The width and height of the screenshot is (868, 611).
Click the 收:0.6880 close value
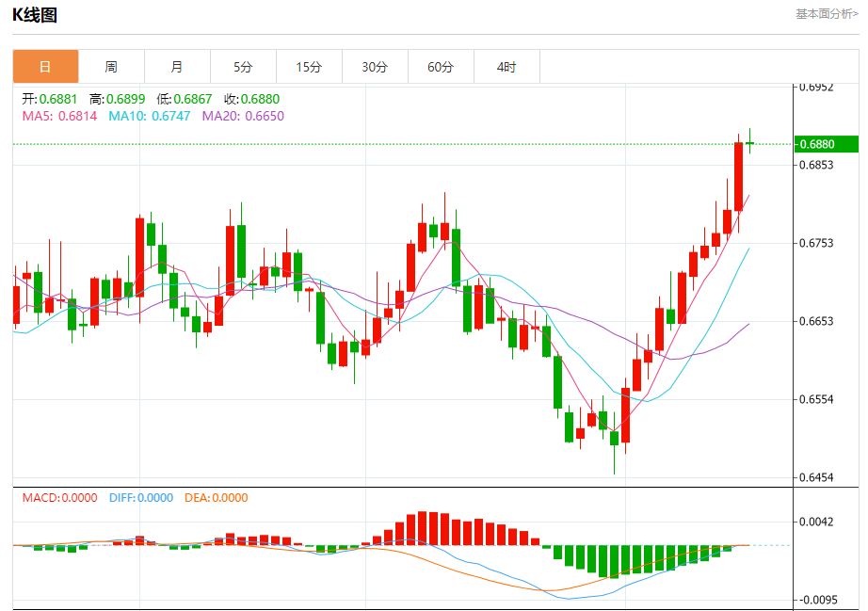[x=252, y=99]
